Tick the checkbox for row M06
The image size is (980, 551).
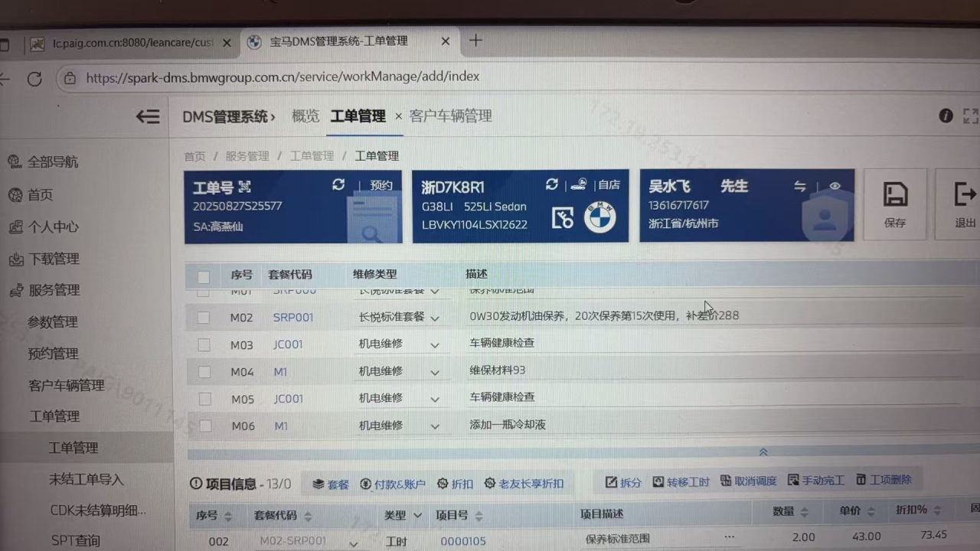click(x=204, y=425)
